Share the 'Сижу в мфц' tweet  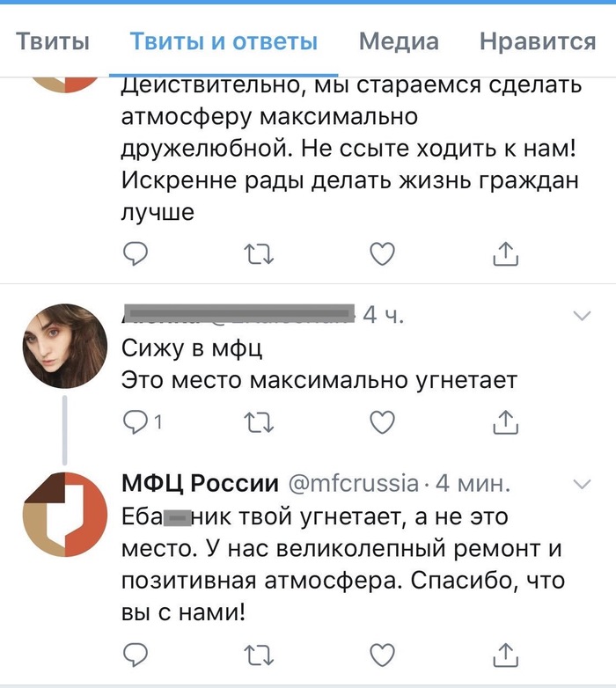(504, 423)
